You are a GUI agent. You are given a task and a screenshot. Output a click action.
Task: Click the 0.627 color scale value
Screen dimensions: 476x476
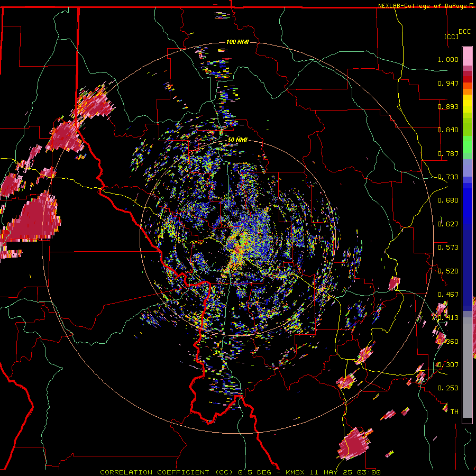[x=448, y=224]
